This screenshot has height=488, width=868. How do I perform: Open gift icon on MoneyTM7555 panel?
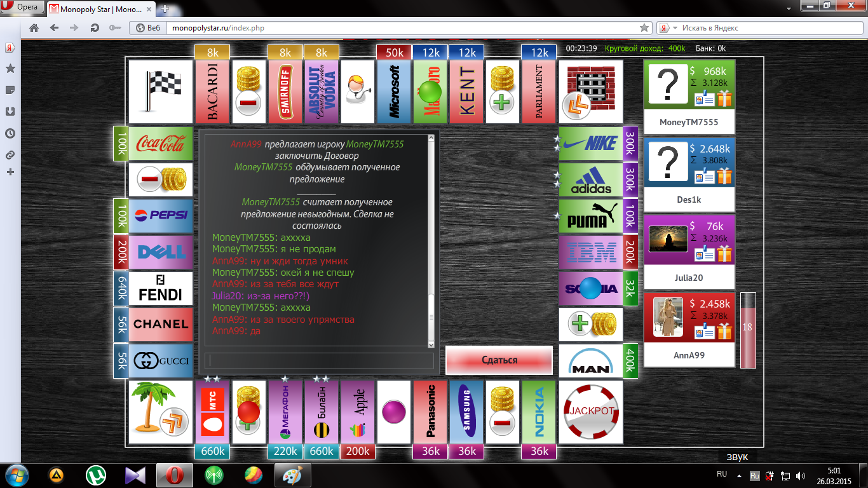pyautogui.click(x=724, y=98)
